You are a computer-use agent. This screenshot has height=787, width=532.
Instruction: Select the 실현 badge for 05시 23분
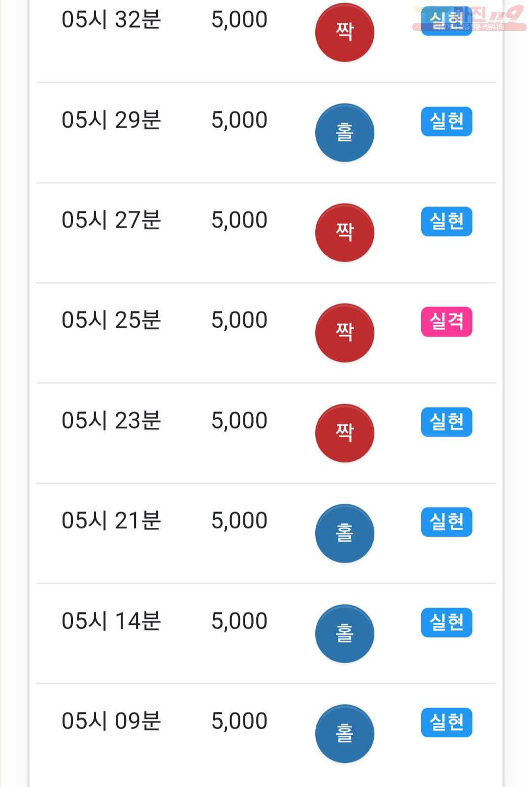click(446, 422)
